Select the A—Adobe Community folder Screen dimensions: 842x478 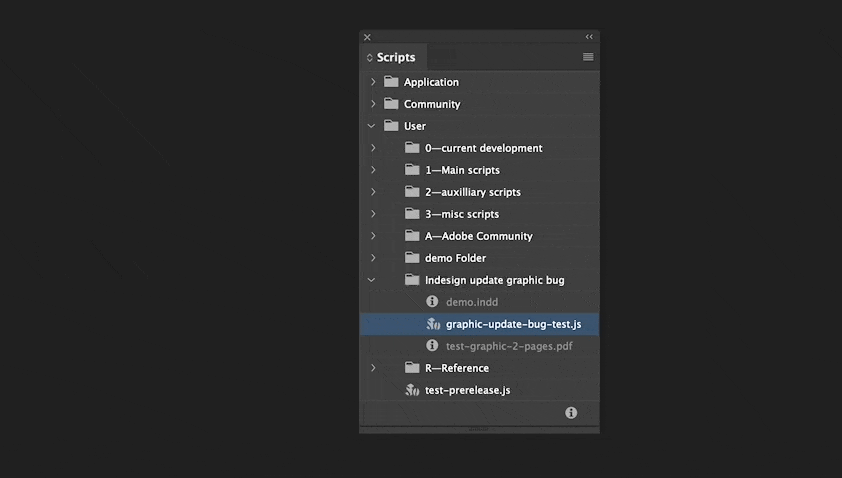pyautogui.click(x=480, y=236)
